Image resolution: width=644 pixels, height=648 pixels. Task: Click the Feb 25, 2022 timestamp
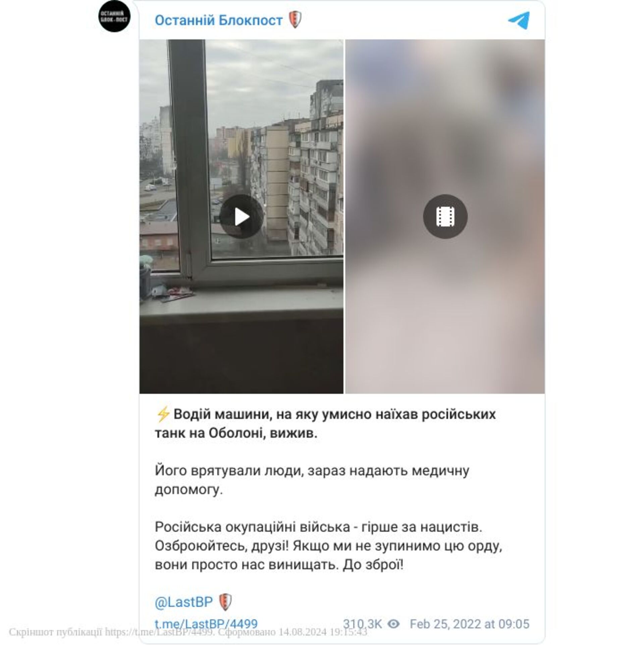[x=469, y=624]
